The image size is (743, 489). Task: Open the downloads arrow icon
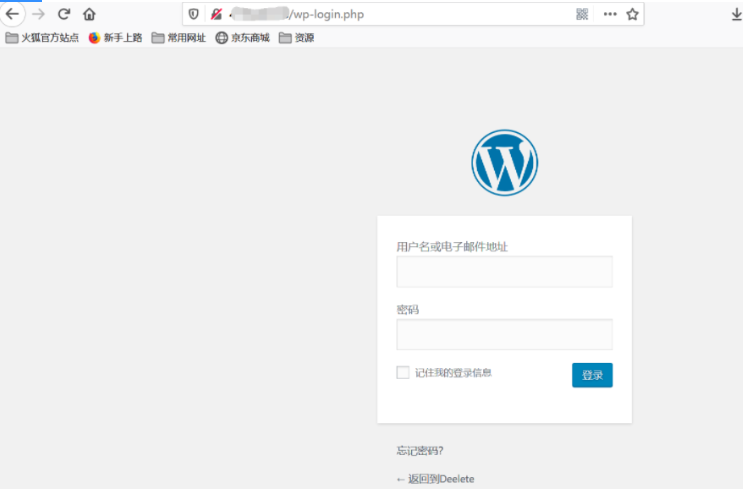tap(736, 15)
